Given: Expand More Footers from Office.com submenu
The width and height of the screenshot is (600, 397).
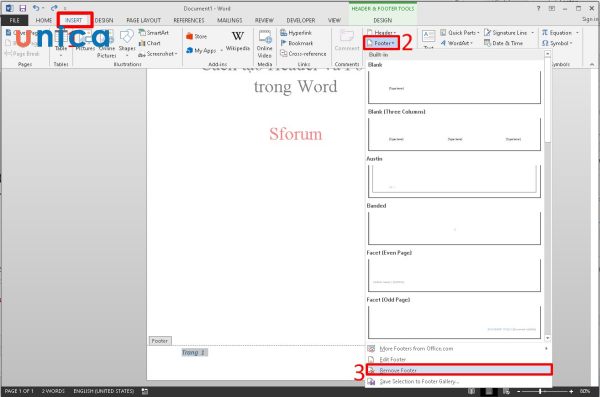Looking at the screenshot, I should click(546, 349).
